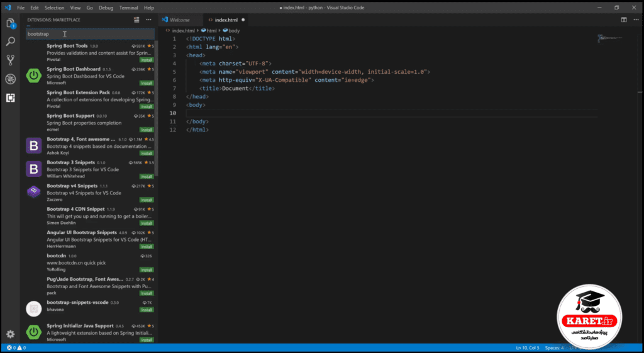Click the editor minimap preview

[609, 38]
